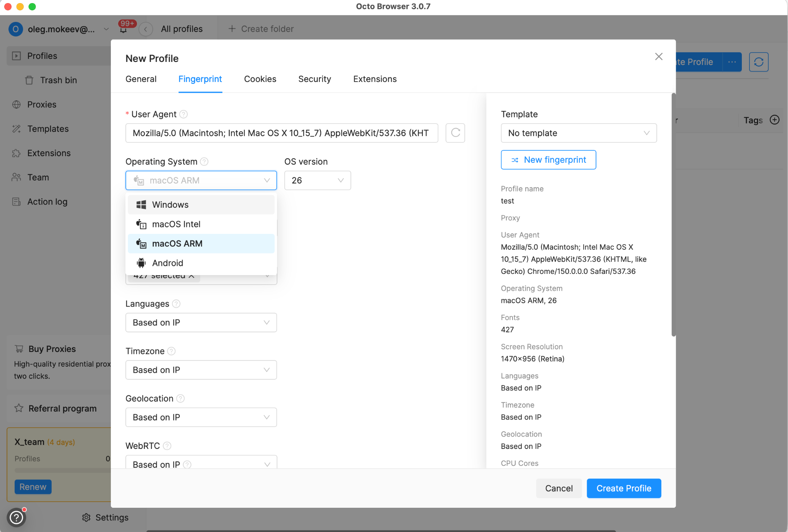Close the New Profile dialog
788x532 pixels.
point(659,57)
